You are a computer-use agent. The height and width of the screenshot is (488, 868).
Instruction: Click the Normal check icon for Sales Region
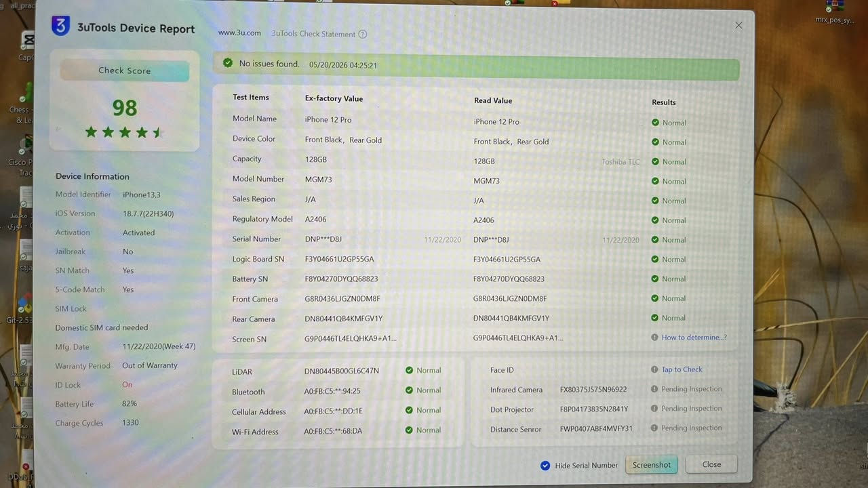click(x=655, y=201)
